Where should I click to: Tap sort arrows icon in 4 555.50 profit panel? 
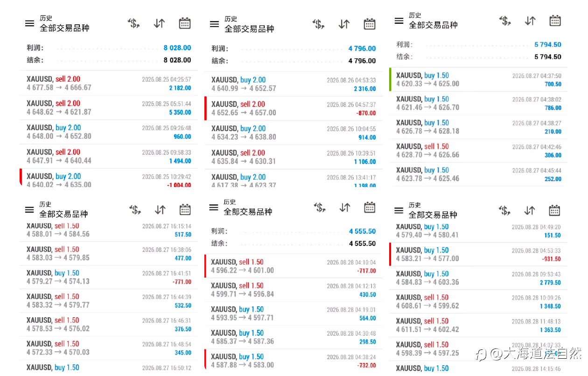(x=345, y=208)
